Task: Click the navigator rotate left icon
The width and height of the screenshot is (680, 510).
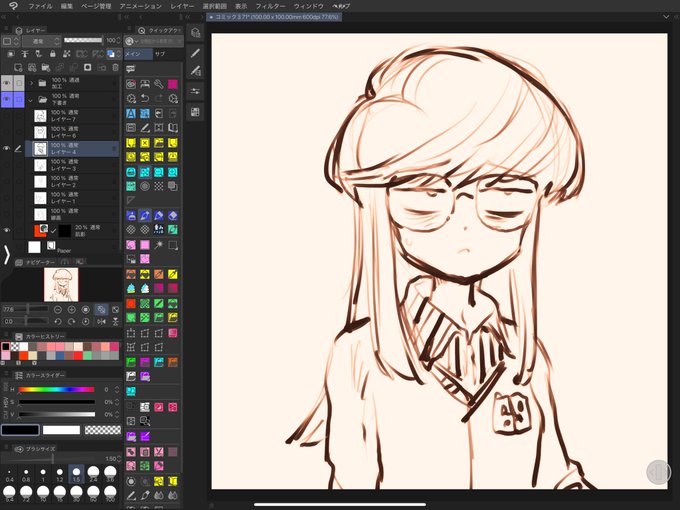Action: pyautogui.click(x=58, y=322)
